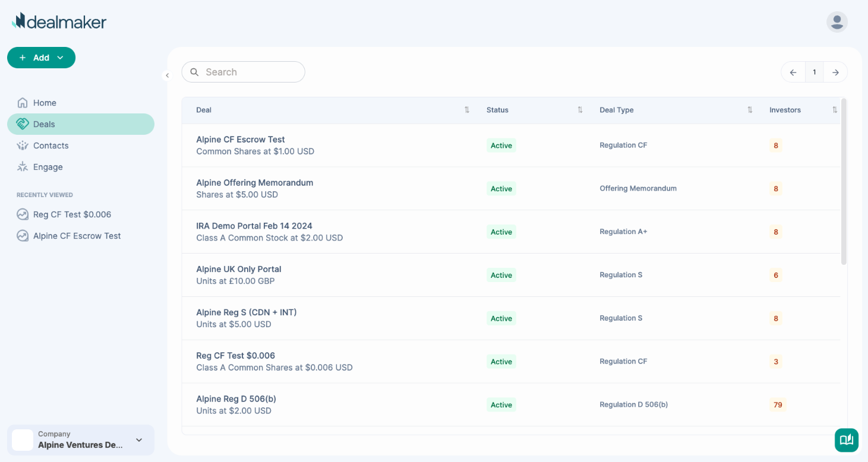Click chart icon beside recent Reg CF Test $0.006
The image size is (868, 462).
(x=23, y=214)
